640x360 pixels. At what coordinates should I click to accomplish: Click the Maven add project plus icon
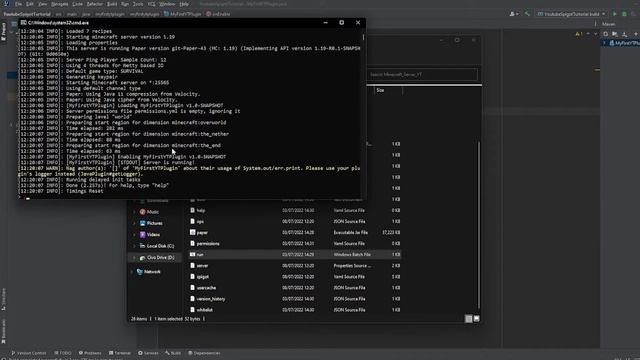636,34
